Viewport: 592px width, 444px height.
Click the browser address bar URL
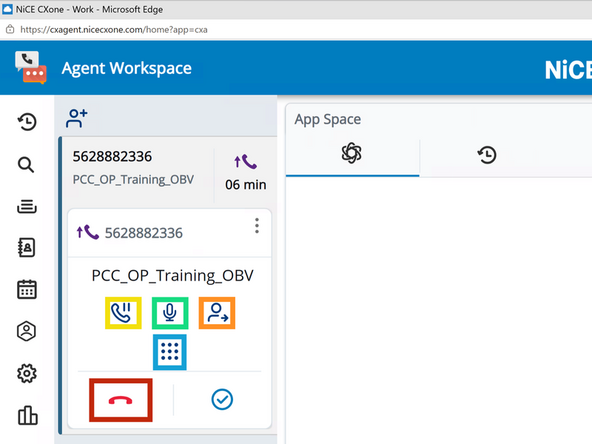tap(114, 29)
